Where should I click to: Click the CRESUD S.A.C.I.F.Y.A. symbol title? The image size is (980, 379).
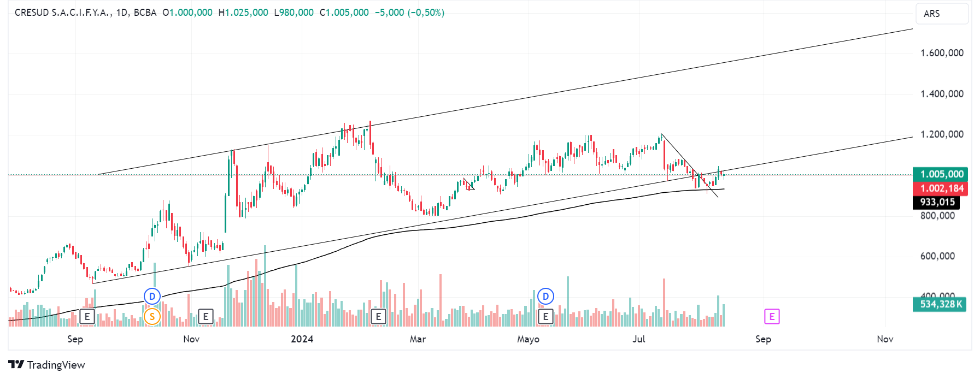(63, 13)
